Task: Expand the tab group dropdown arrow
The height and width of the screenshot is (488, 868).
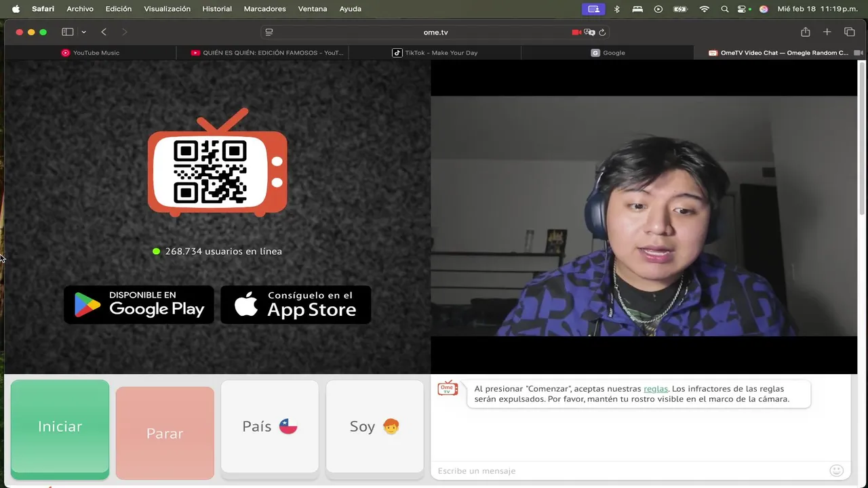Action: point(83,32)
